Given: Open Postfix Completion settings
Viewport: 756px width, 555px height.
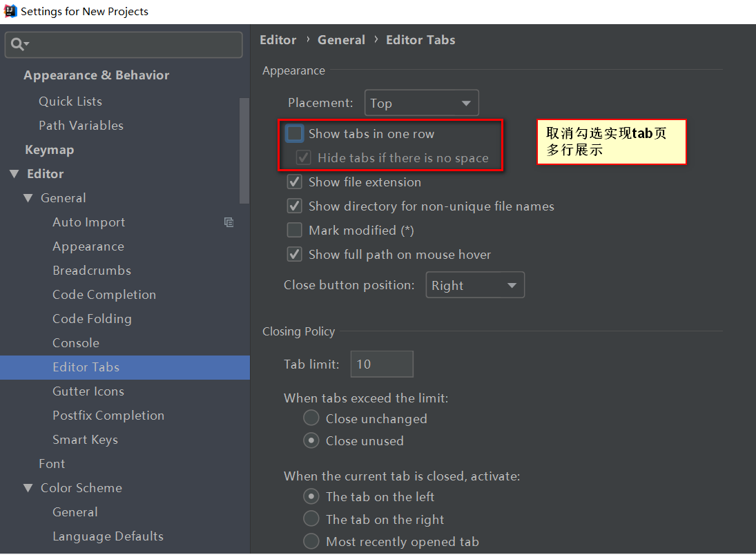Looking at the screenshot, I should [108, 415].
